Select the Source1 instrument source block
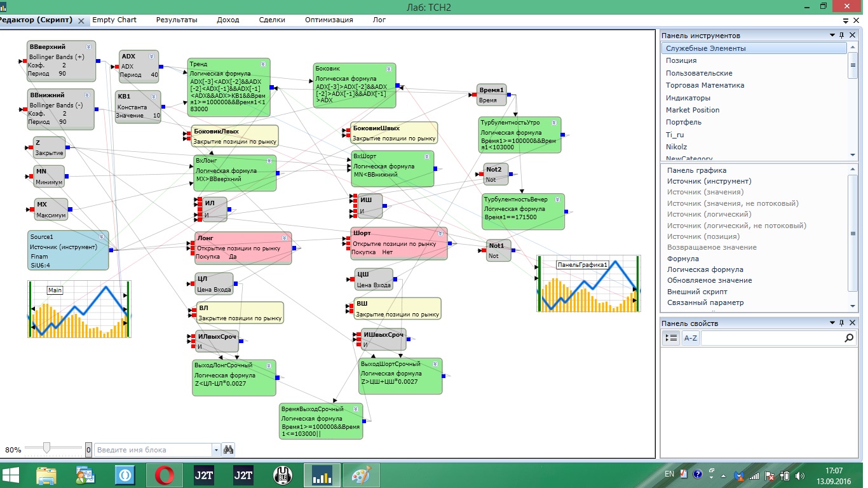 tap(69, 250)
